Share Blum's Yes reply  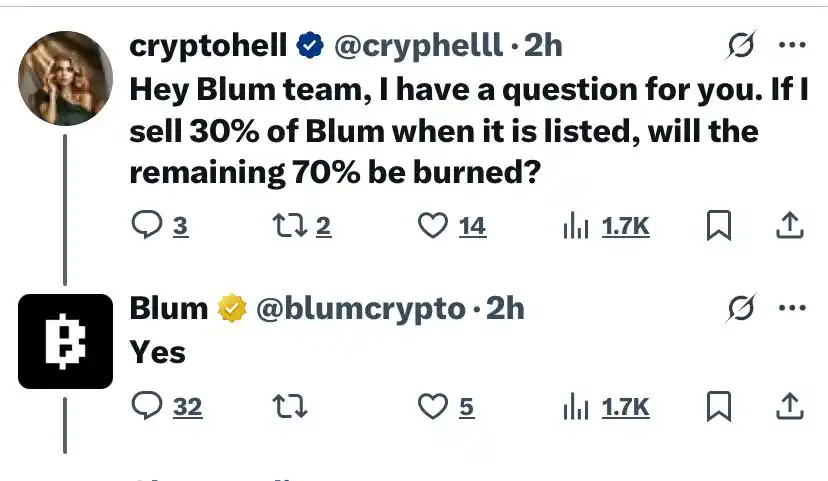[789, 407]
